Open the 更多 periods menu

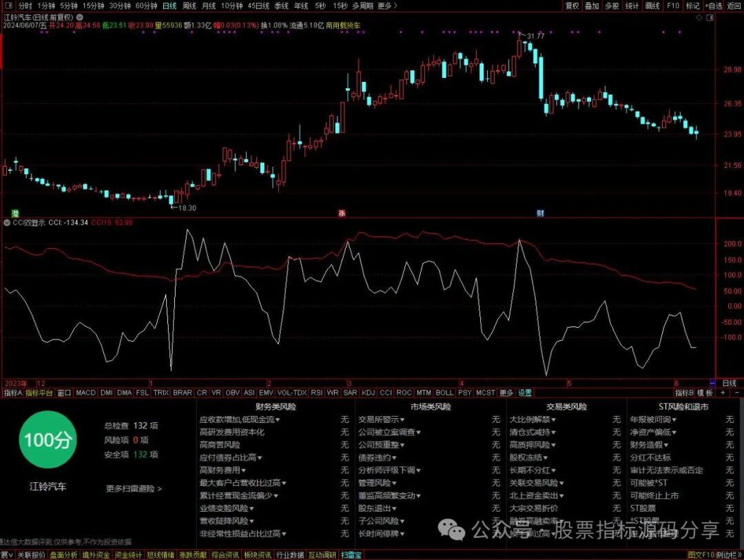click(x=387, y=6)
